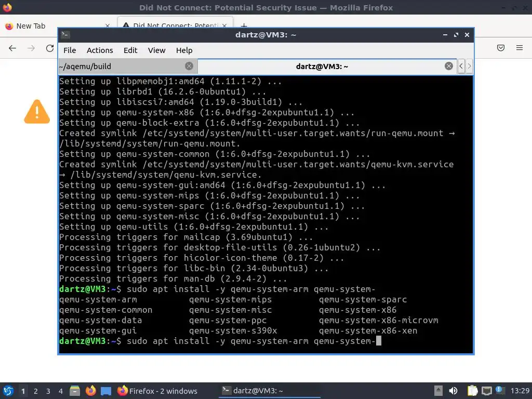The height and width of the screenshot is (399, 532).
Task: Open Pocket save icon in Firefox
Action: [501, 48]
